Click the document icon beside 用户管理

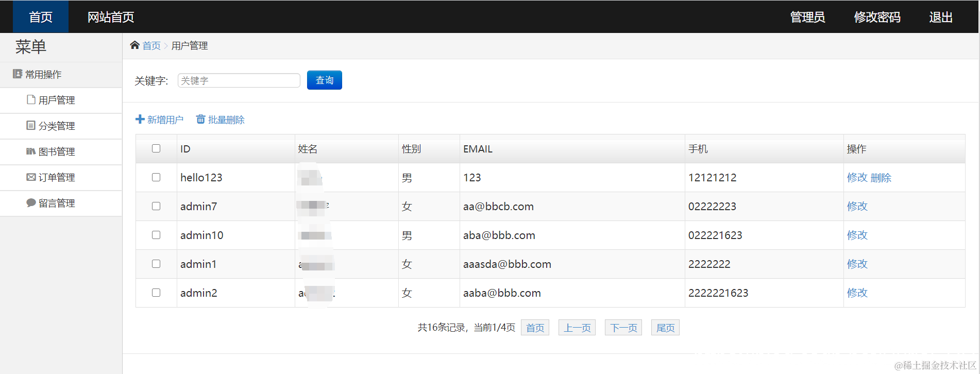[x=31, y=99]
